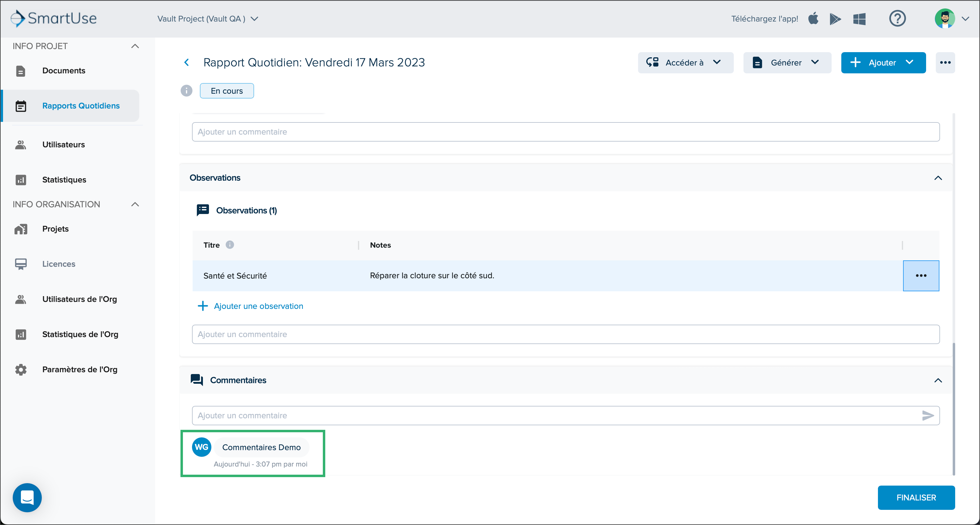The width and height of the screenshot is (980, 525).
Task: Open the Vault Project selector dropdown
Action: coord(208,19)
